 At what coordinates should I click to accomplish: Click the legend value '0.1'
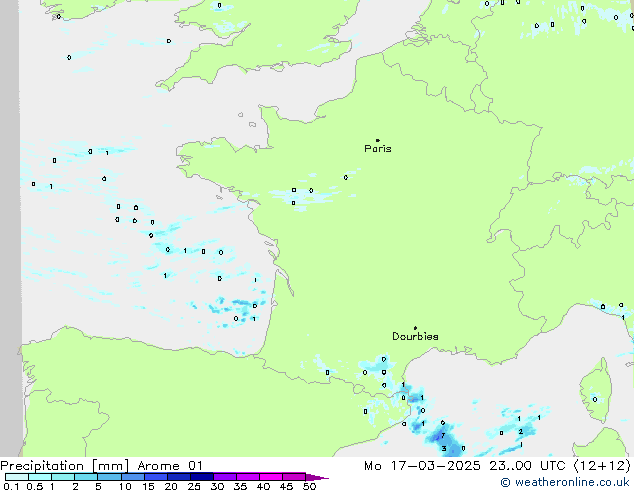pos(11,486)
